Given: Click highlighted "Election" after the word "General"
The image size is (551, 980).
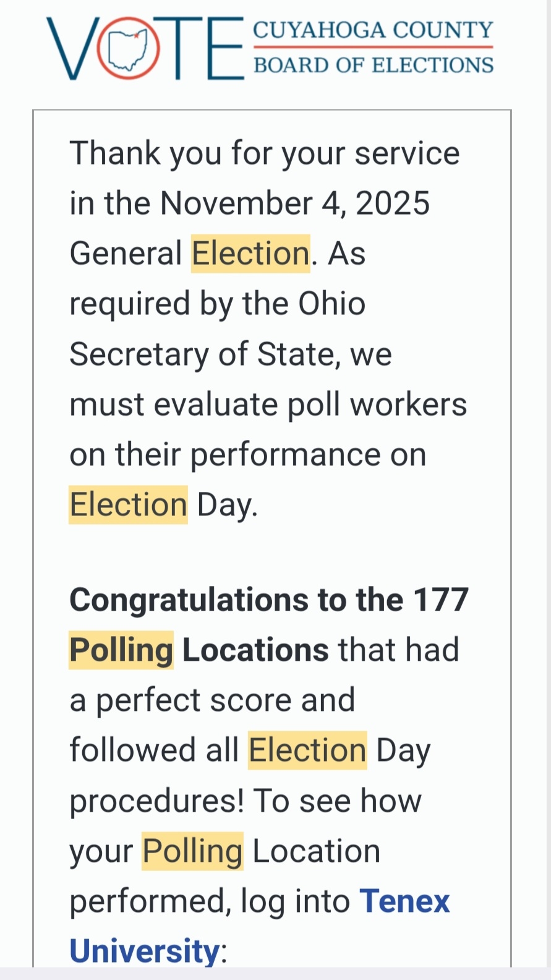Looking at the screenshot, I should click(x=250, y=254).
